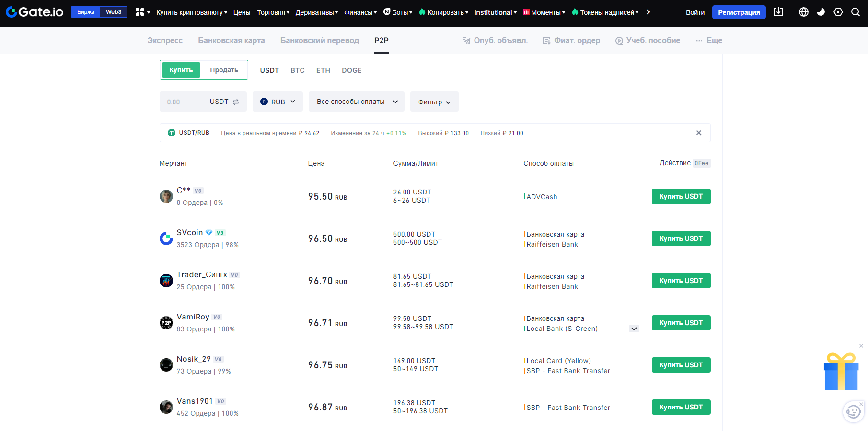
Task: Click Войти to log in
Action: (695, 12)
